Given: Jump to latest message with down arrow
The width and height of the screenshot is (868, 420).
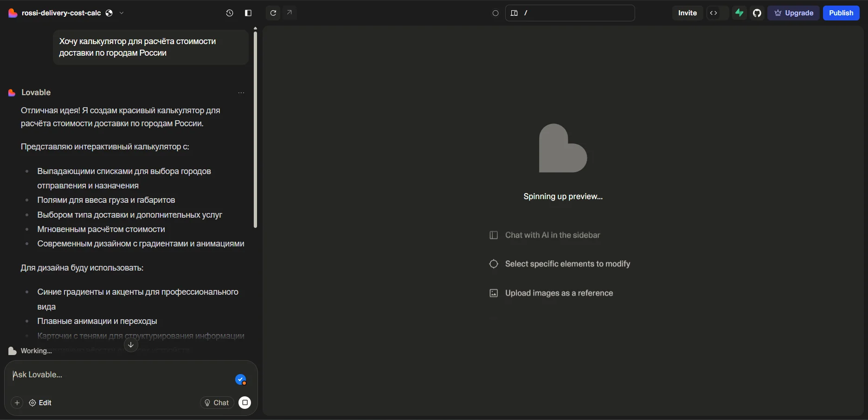Looking at the screenshot, I should tap(131, 345).
